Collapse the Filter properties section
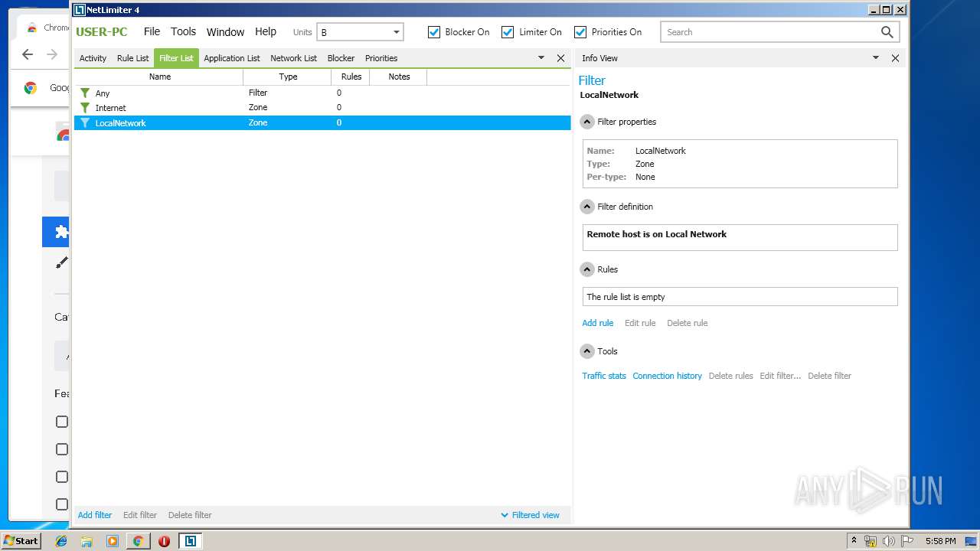 pos(587,122)
